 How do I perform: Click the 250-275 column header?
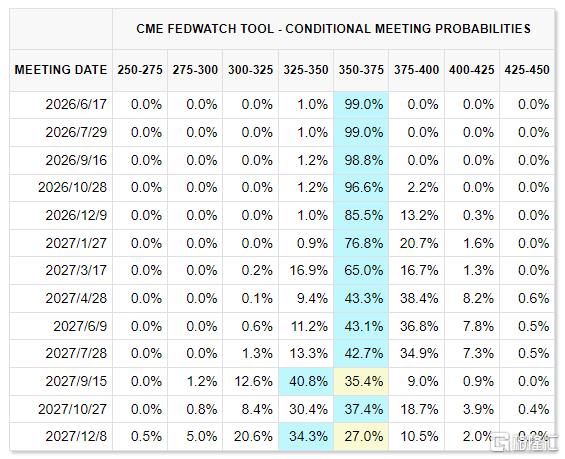tap(140, 70)
